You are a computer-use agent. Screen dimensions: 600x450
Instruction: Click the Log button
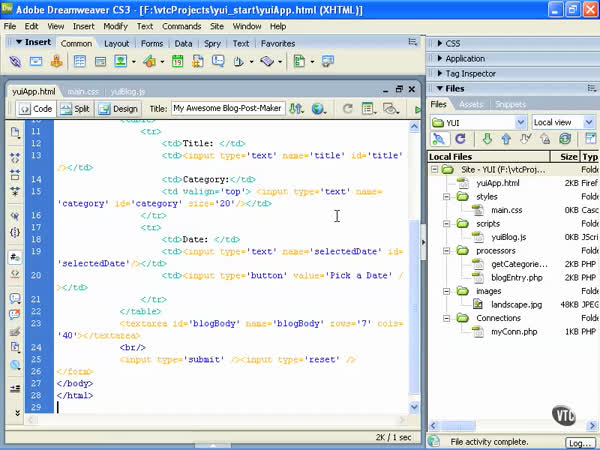pos(580,441)
